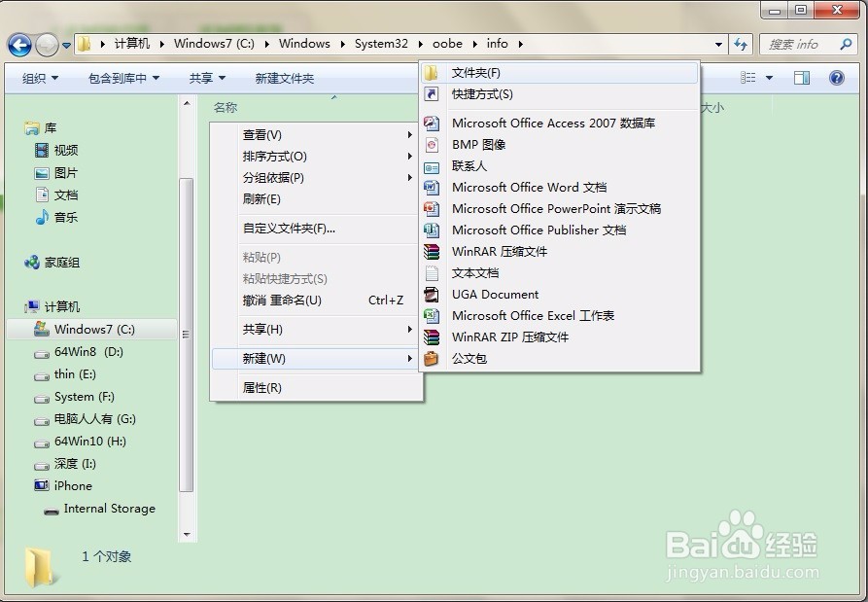Open the 包含到库中 dropdown
The image size is (868, 602).
(123, 78)
